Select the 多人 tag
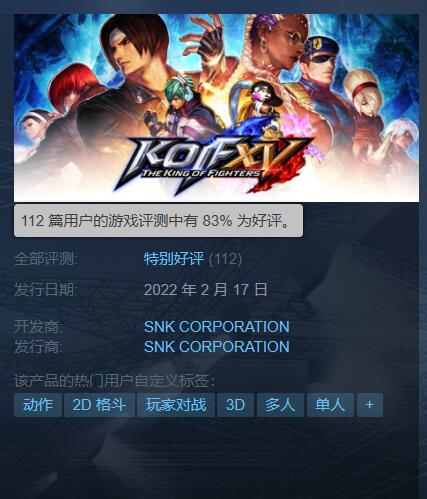 [280, 405]
